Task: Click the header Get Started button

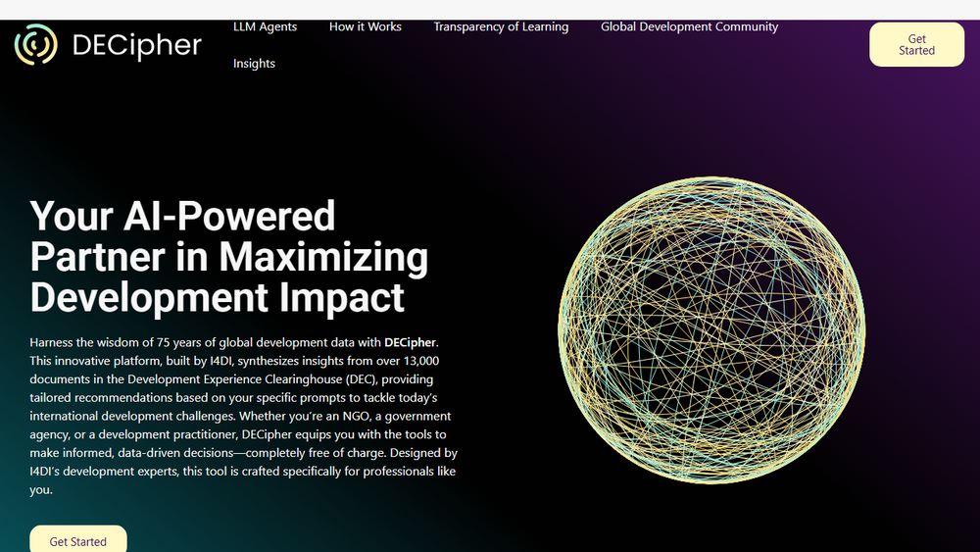Action: 916,44
